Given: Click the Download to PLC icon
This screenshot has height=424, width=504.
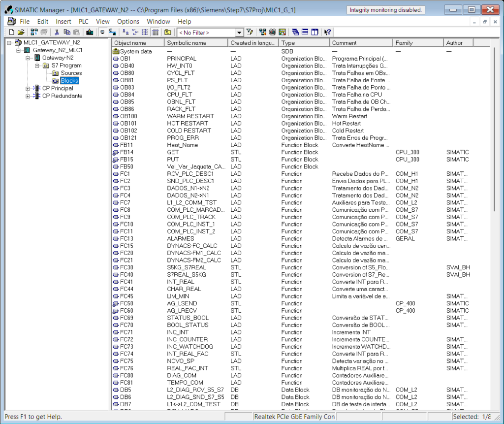Looking at the screenshot, I should [x=90, y=32].
